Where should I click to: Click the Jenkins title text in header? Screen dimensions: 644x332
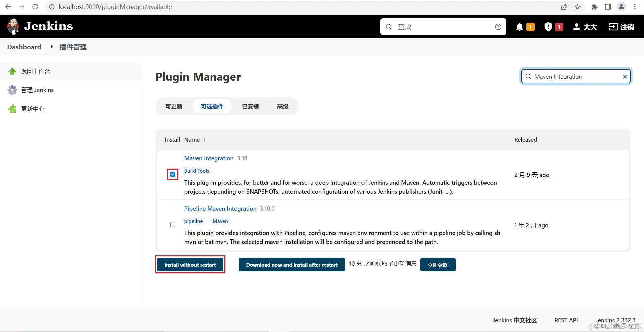48,26
